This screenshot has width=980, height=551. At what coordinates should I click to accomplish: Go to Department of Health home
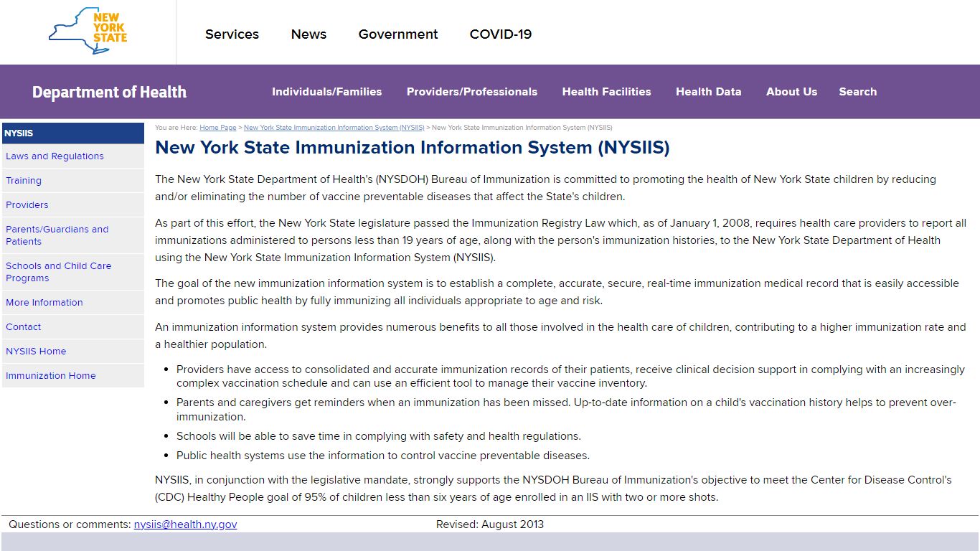click(x=109, y=92)
